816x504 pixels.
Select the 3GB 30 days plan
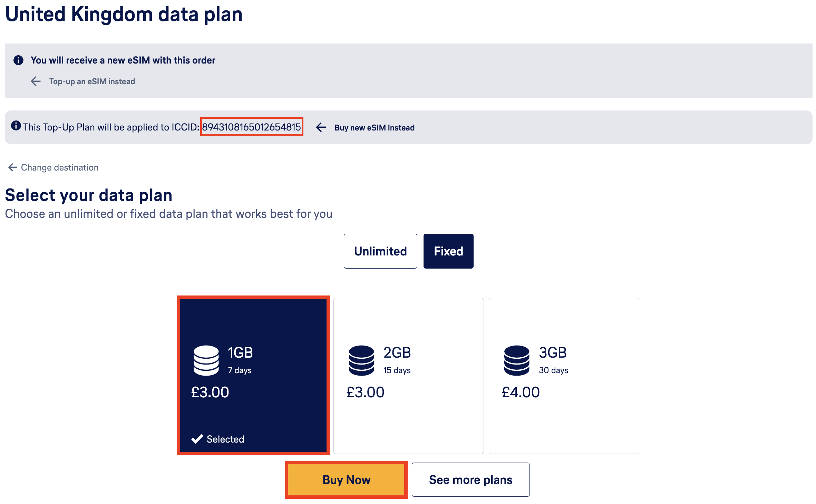click(x=564, y=376)
